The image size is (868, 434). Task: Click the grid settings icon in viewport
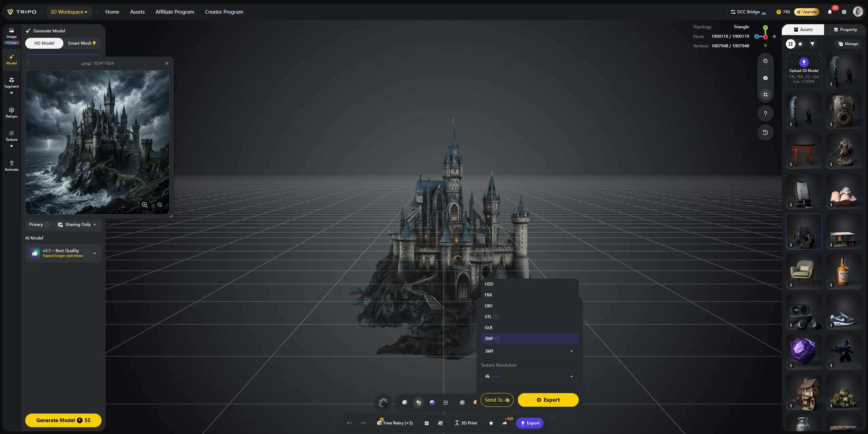(x=765, y=95)
